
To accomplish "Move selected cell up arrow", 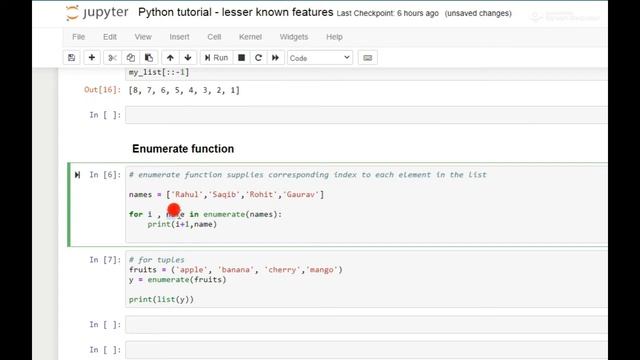I will coord(170,58).
